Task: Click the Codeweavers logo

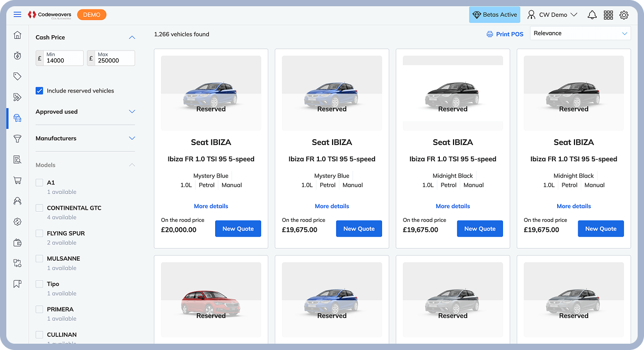Action: tap(49, 15)
